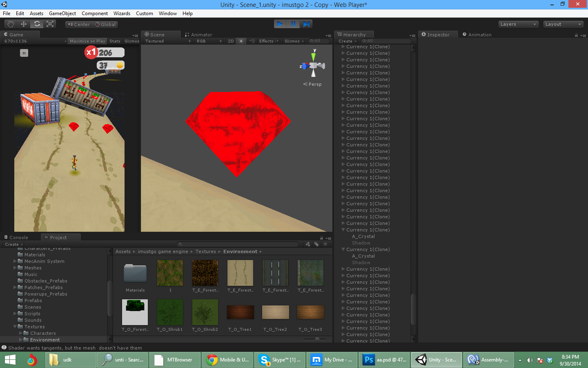Screen dimensions: 588x368
Task: Select A_Crystal under first expanded Currency
Action: point(363,236)
